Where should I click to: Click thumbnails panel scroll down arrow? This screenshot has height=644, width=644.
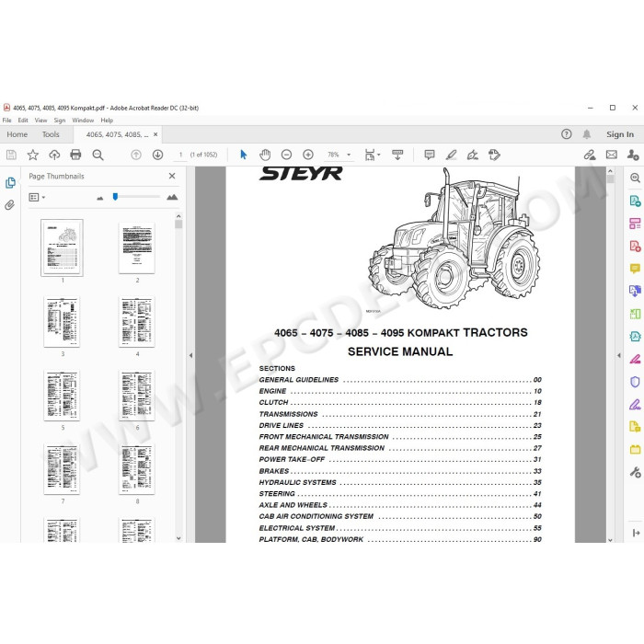[178, 538]
